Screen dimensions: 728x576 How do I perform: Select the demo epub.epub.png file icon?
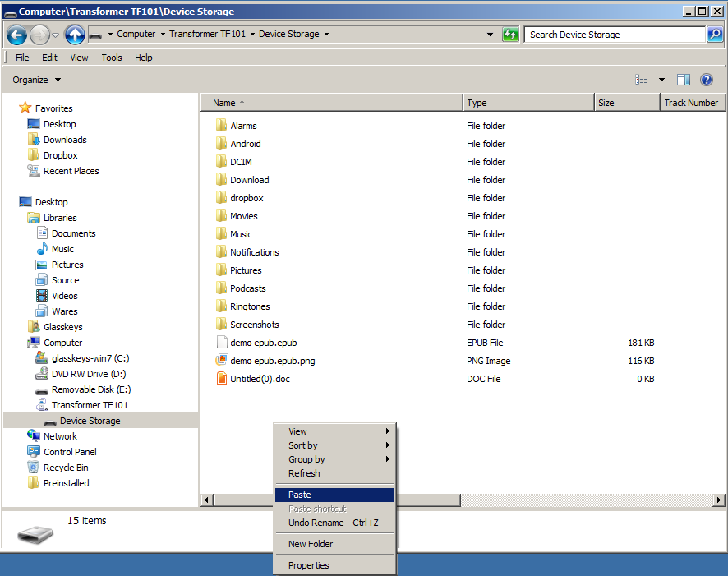tap(221, 361)
